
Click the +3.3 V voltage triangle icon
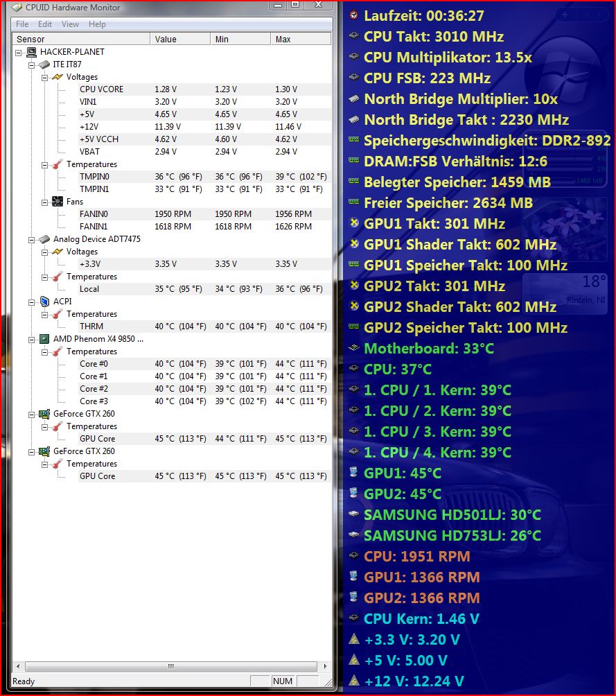pos(353,638)
